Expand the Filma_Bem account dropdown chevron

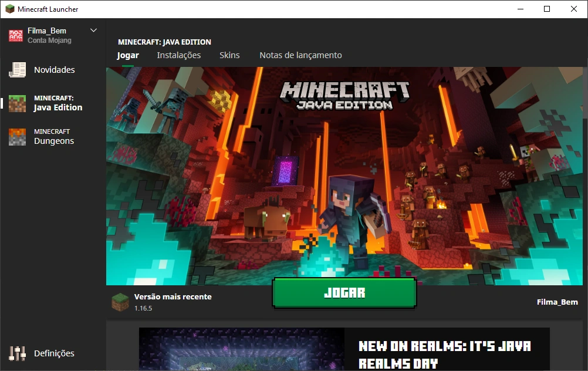[94, 31]
